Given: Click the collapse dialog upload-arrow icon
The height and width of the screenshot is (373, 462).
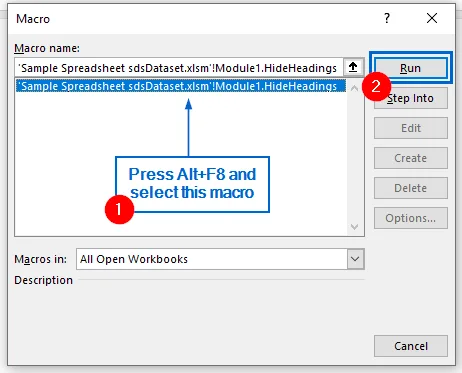Looking at the screenshot, I should (x=353, y=68).
